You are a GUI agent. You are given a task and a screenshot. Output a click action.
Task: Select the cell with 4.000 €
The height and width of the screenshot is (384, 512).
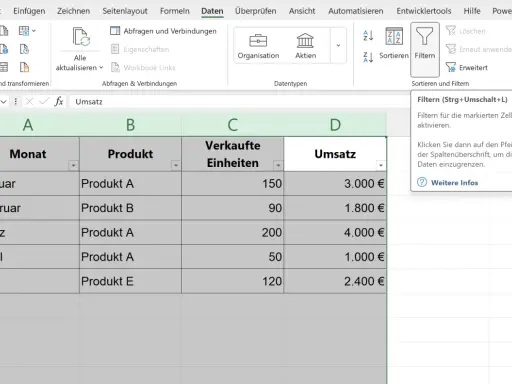click(335, 232)
